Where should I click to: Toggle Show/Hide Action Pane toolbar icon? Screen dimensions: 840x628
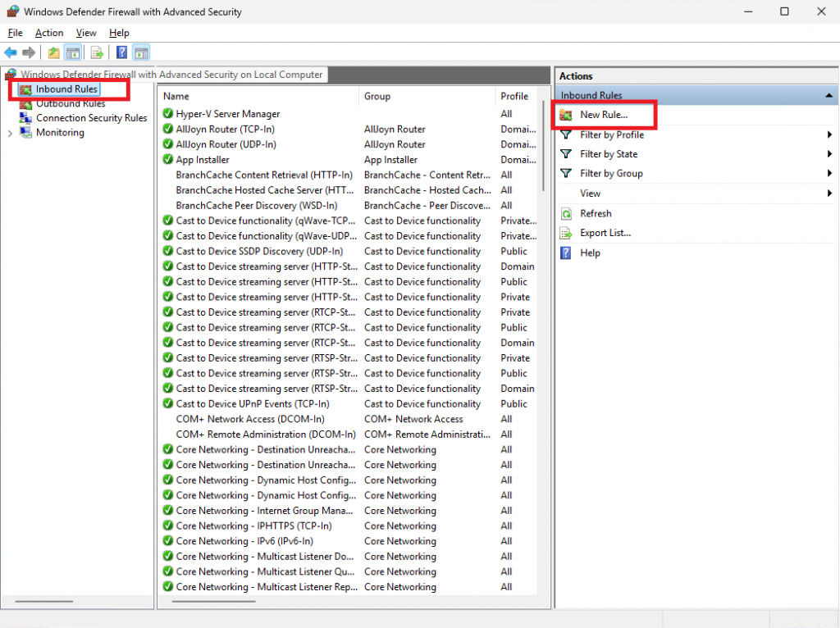point(141,52)
